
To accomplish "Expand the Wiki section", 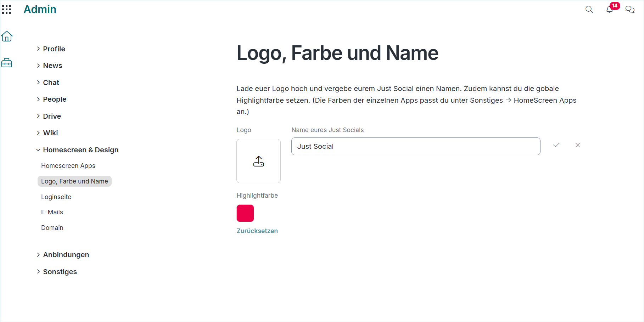I will [47, 133].
